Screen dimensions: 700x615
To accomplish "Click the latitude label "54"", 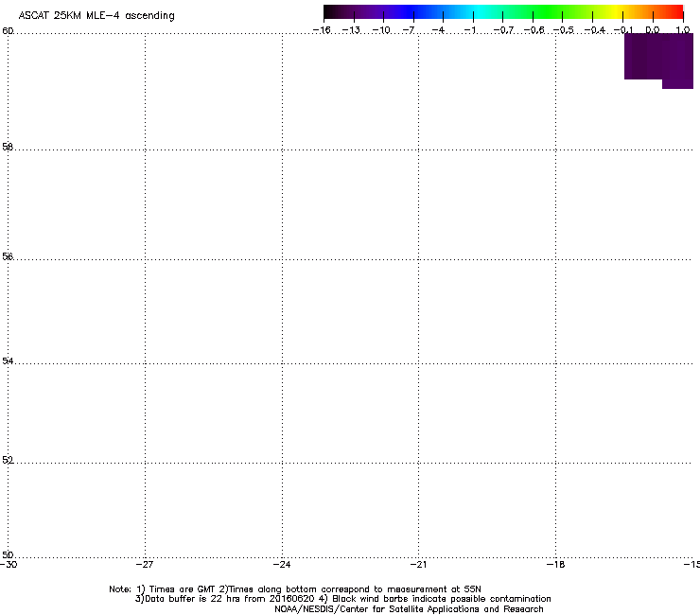I will tap(8, 360).
